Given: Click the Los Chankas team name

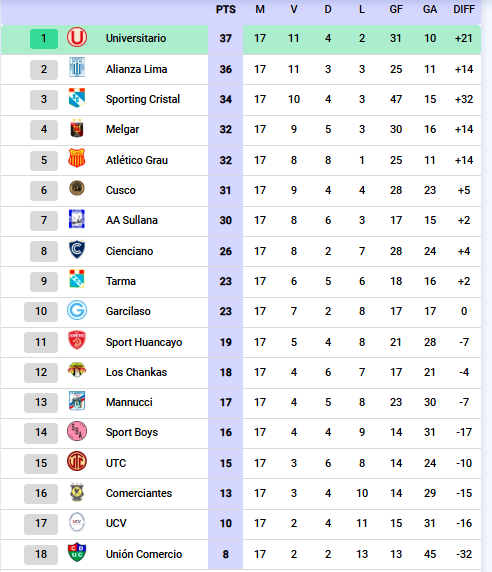Looking at the screenshot, I should [x=136, y=372].
